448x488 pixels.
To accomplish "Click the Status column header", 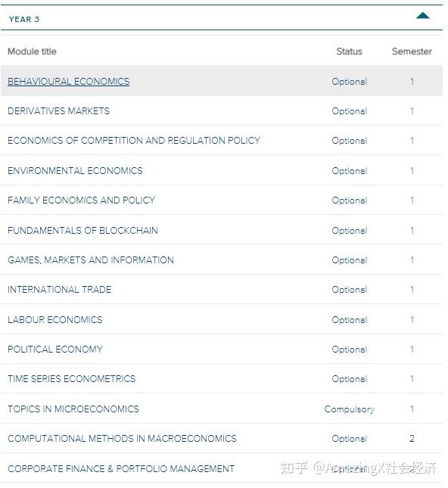I will coord(350,51).
